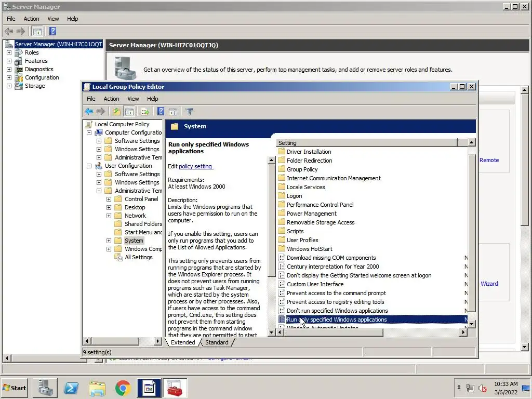
Task: Click the Export List toolbar icon
Action: click(x=145, y=111)
